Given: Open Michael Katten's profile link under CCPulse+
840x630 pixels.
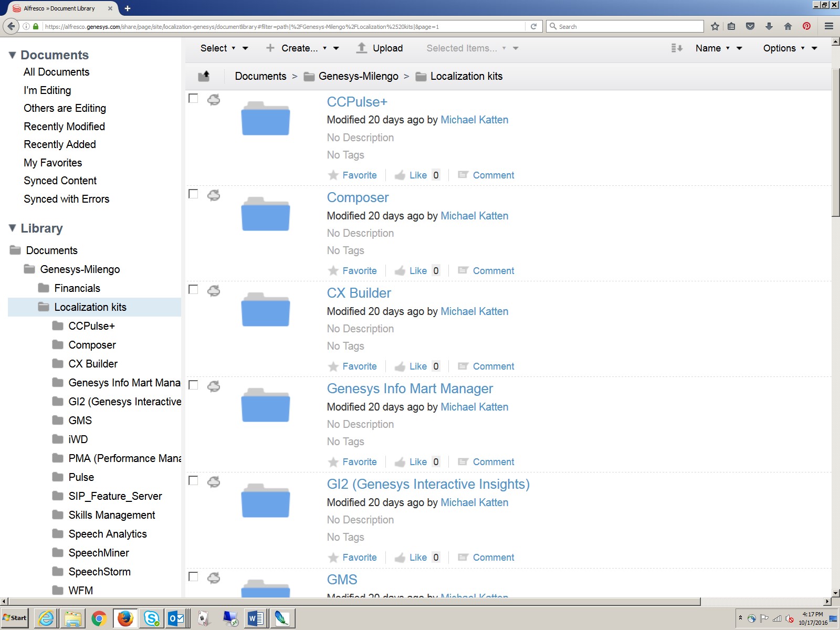Looking at the screenshot, I should click(x=474, y=120).
